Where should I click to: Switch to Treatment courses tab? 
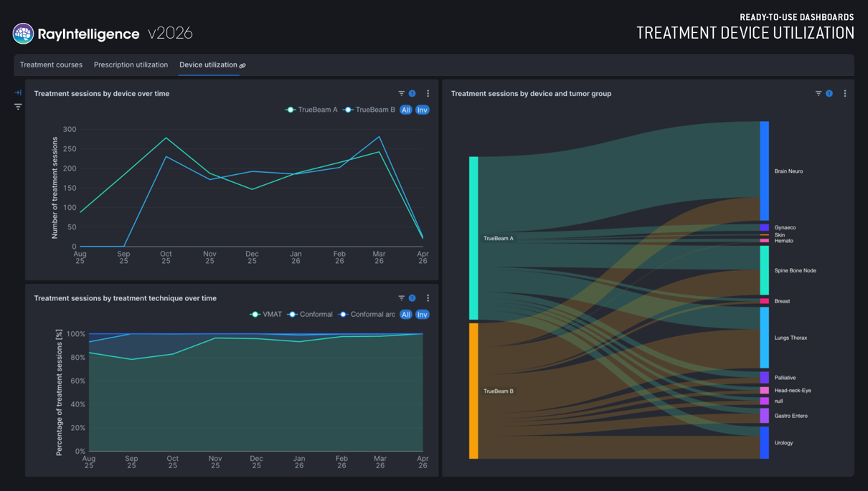[x=51, y=65]
